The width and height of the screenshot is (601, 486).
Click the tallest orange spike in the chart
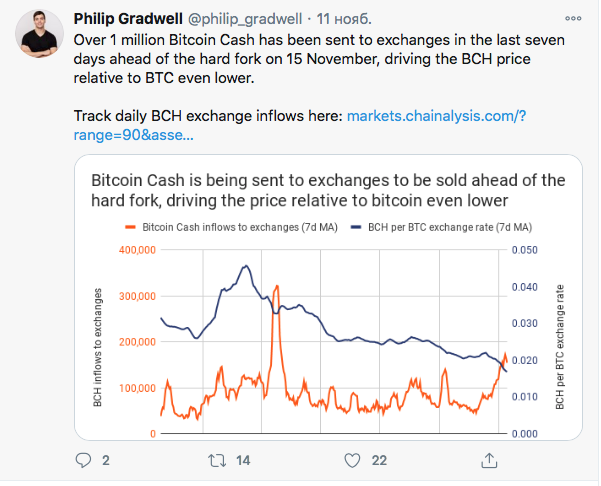[275, 290]
